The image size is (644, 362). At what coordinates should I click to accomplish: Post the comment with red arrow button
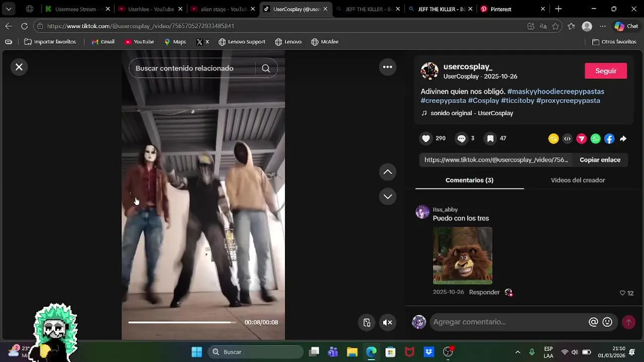point(628,322)
